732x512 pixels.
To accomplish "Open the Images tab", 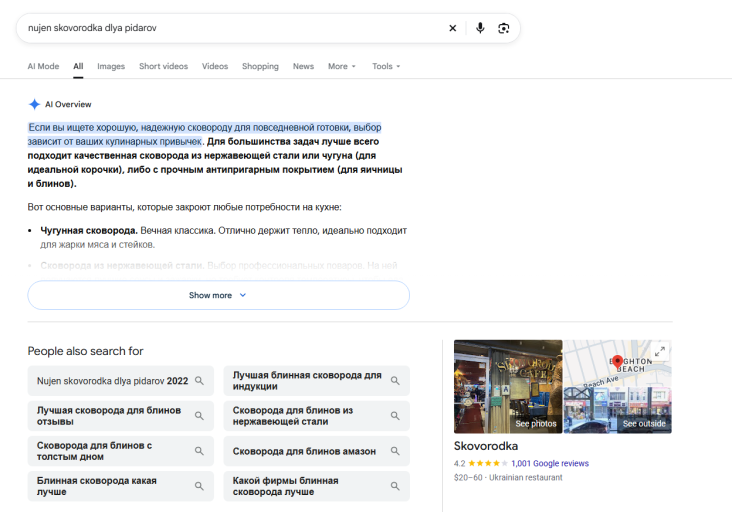I will pyautogui.click(x=111, y=66).
